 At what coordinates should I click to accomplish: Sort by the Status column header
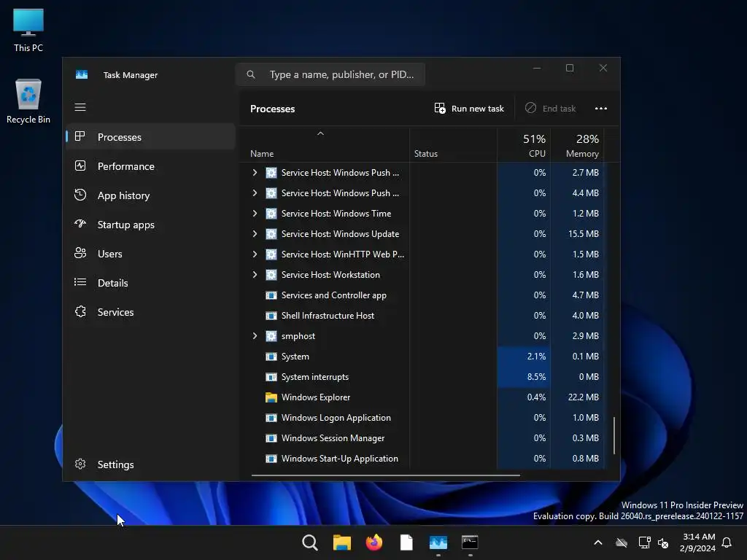click(453, 145)
